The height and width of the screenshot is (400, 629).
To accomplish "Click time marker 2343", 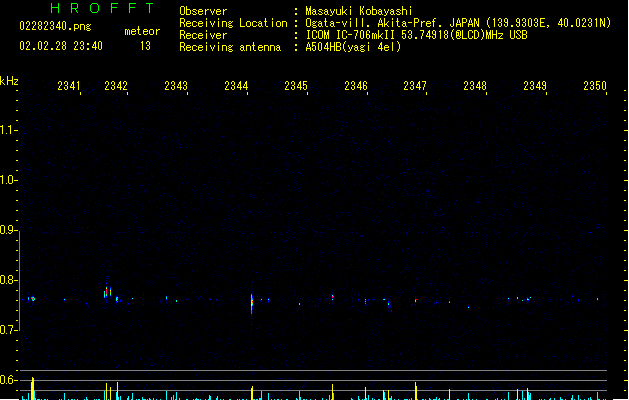I will click(176, 86).
